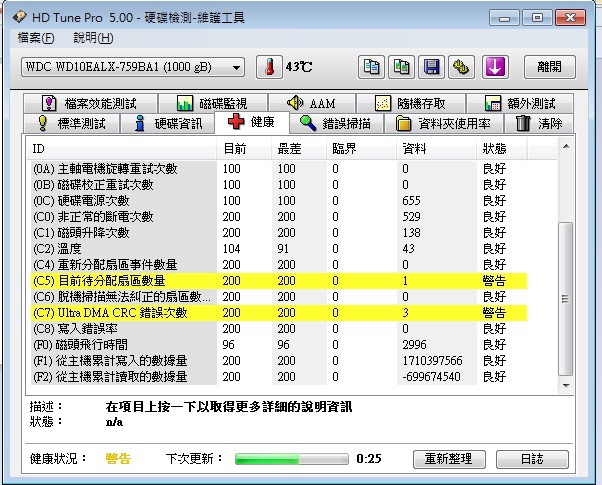Switch to the 清除 tab

pos(539,123)
